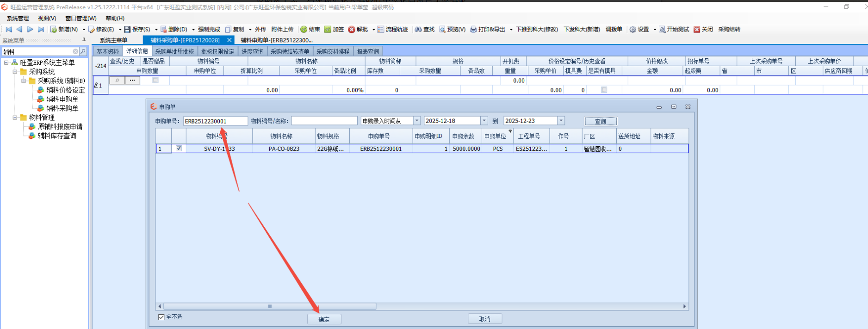Collapse the 采购系统 tree node
The image size is (868, 329).
(15, 72)
